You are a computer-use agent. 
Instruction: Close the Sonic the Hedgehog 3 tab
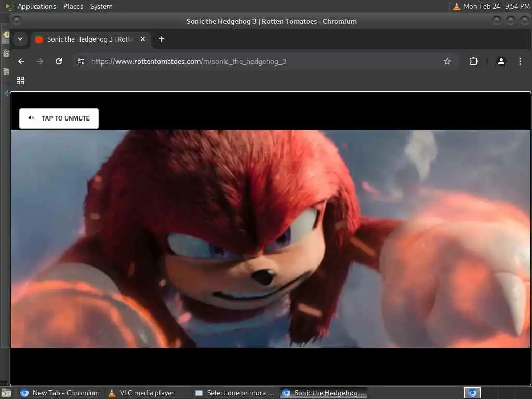[x=143, y=39]
